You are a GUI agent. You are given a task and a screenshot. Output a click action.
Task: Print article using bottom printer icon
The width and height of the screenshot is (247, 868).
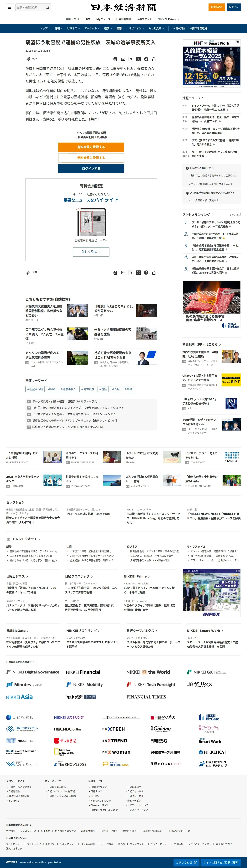(115, 273)
